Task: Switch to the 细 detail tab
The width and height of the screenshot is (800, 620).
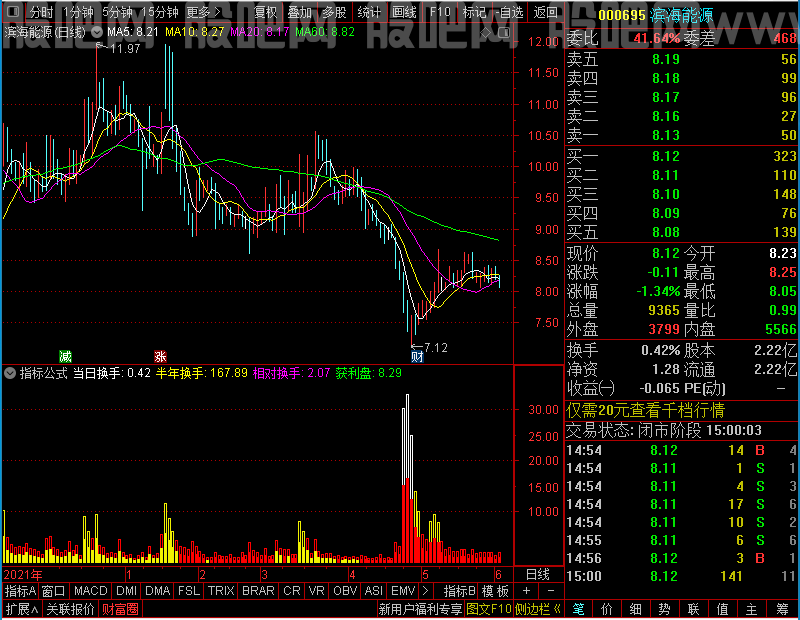Action: 635,609
